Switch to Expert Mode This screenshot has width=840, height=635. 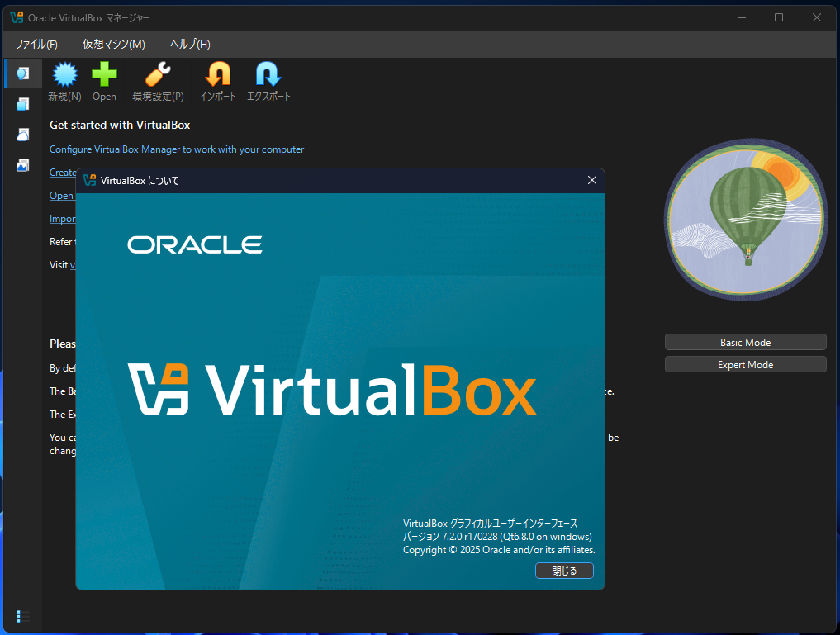pyautogui.click(x=744, y=364)
